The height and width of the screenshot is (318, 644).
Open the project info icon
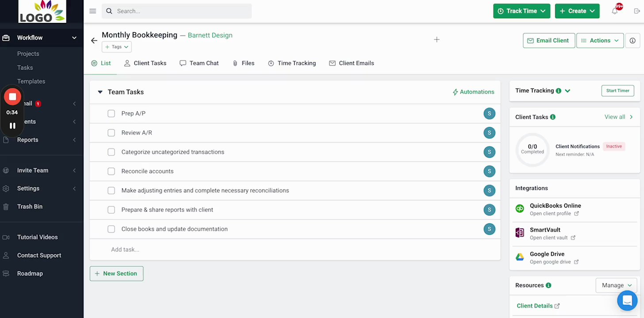click(x=632, y=41)
